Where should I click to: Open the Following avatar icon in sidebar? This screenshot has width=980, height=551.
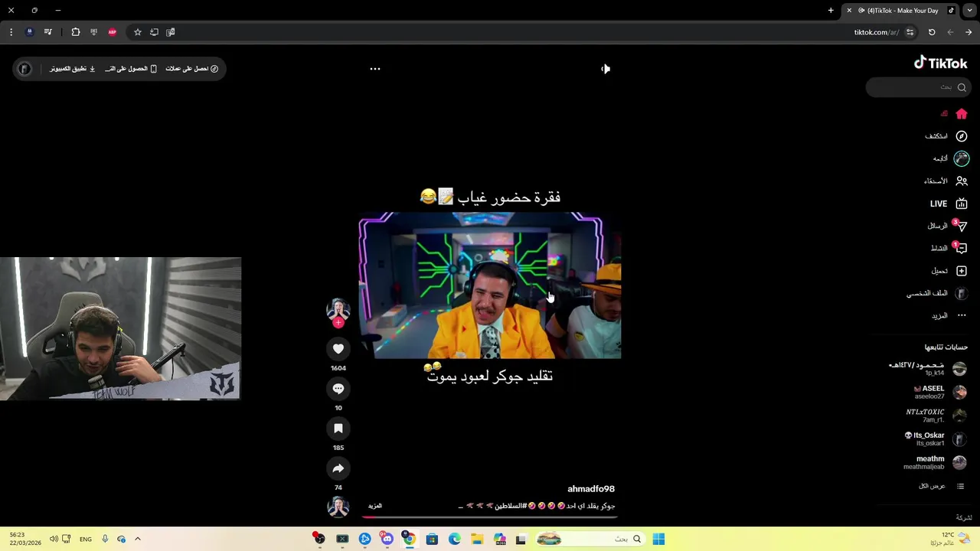(x=962, y=158)
